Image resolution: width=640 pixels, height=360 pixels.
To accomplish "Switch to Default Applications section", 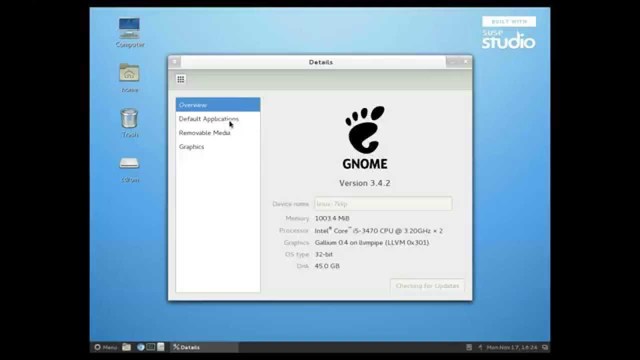I will tap(218, 119).
